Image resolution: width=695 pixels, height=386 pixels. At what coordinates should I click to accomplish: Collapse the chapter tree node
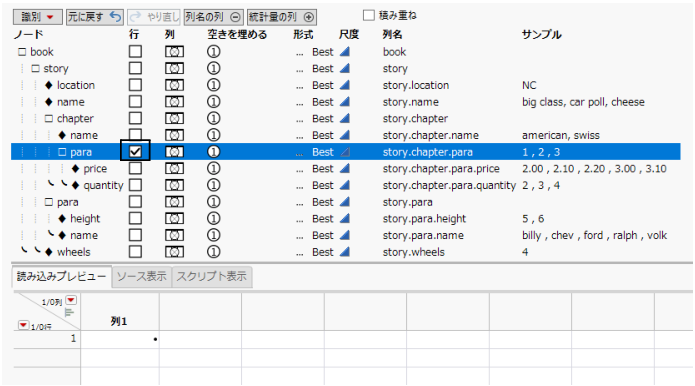coord(49,119)
